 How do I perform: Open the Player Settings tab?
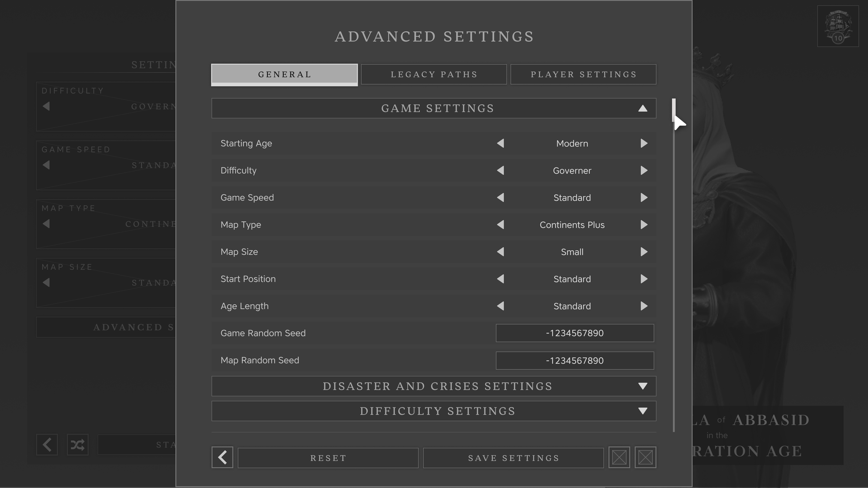(x=583, y=74)
